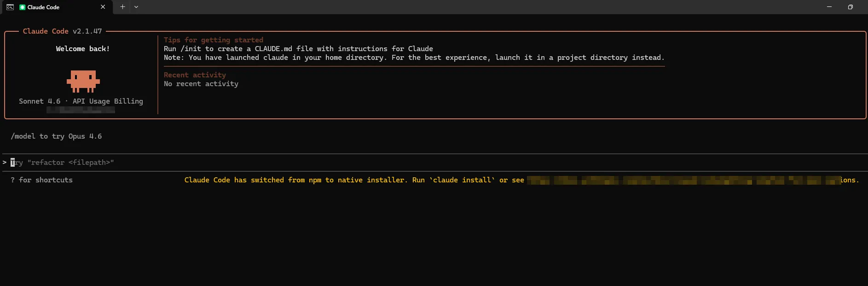868x286 pixels.
Task: Click the "? for shortcuts" hint
Action: pyautogui.click(x=41, y=180)
